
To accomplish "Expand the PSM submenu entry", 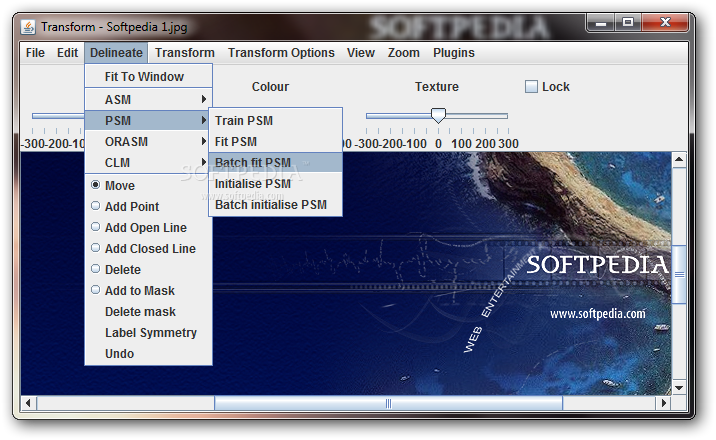I will pyautogui.click(x=148, y=120).
